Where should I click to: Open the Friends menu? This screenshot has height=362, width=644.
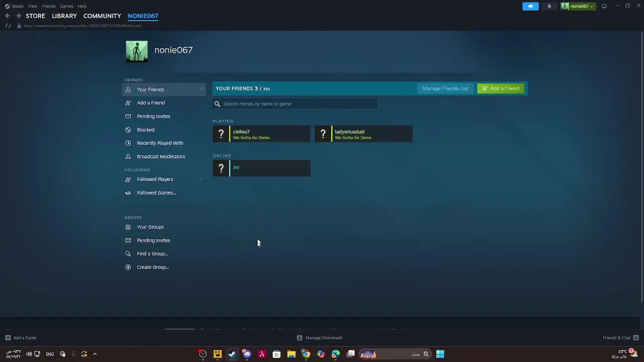pyautogui.click(x=49, y=6)
